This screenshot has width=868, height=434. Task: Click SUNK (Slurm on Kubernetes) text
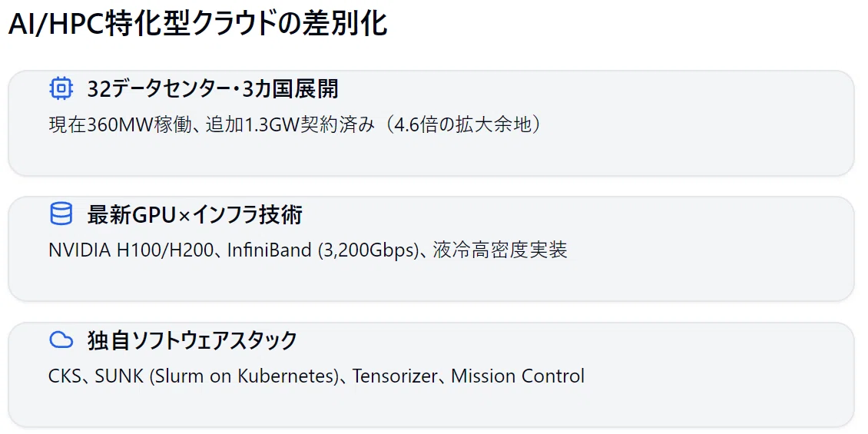click(x=217, y=376)
